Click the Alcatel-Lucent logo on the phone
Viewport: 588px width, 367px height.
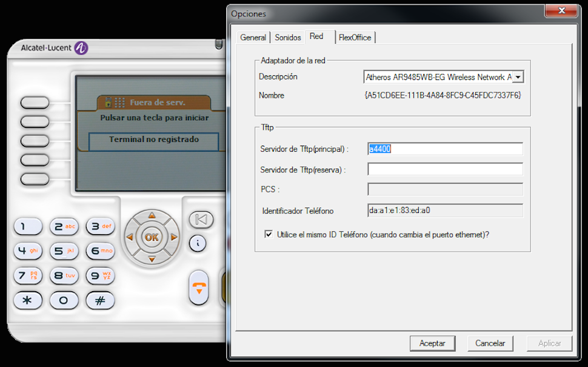coord(54,48)
